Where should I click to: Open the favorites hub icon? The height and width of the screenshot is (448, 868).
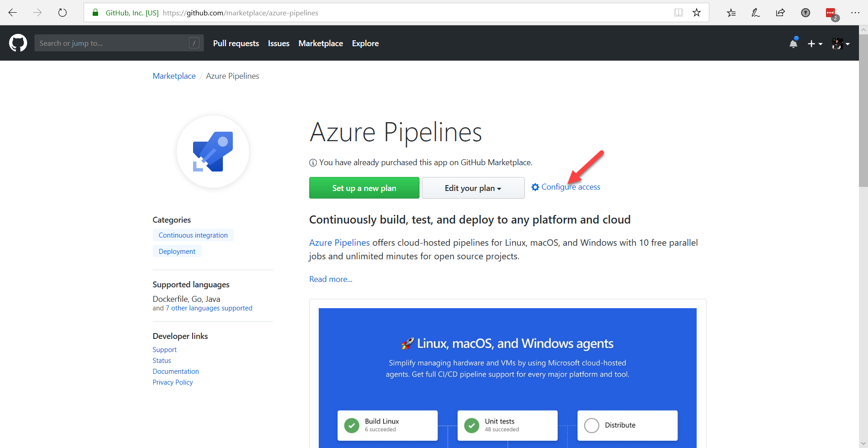tap(731, 13)
